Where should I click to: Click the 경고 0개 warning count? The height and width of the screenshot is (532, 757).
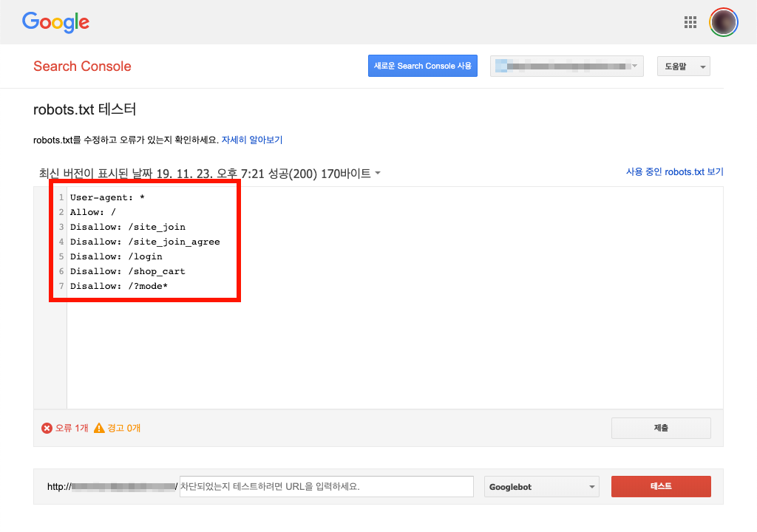[123, 429]
